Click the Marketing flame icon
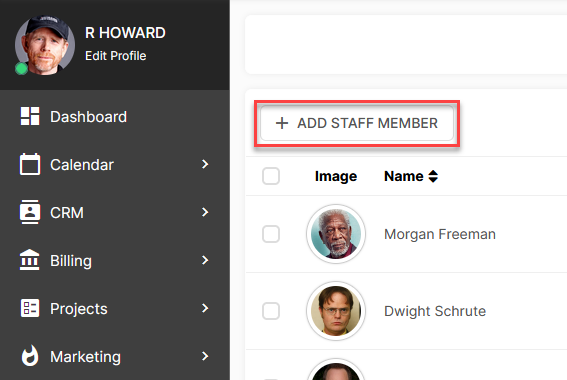 click(x=30, y=356)
